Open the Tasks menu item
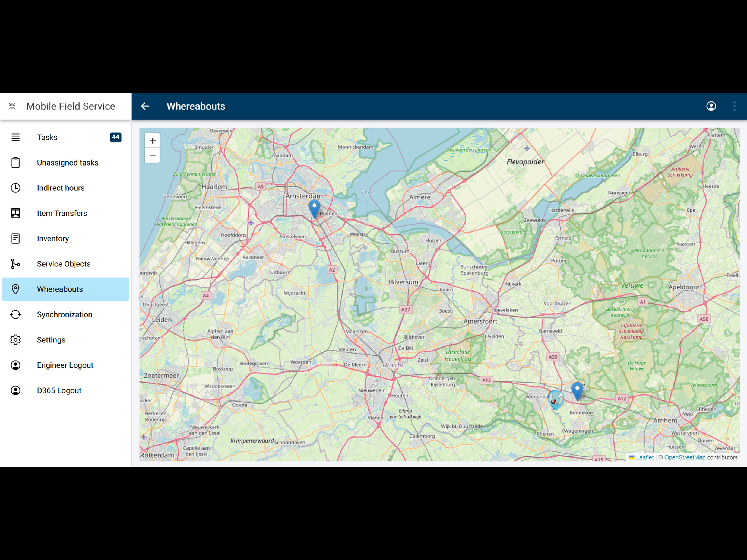The width and height of the screenshot is (747, 560). [65, 137]
